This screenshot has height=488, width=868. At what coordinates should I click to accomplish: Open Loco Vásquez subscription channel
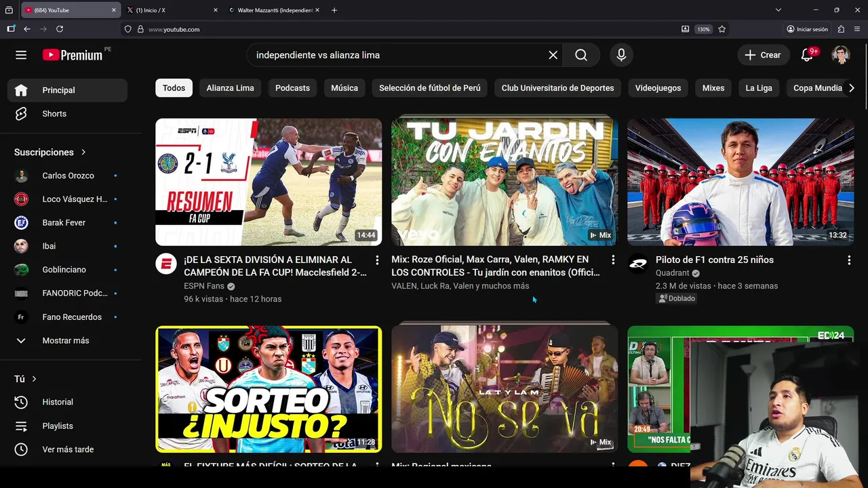point(67,199)
